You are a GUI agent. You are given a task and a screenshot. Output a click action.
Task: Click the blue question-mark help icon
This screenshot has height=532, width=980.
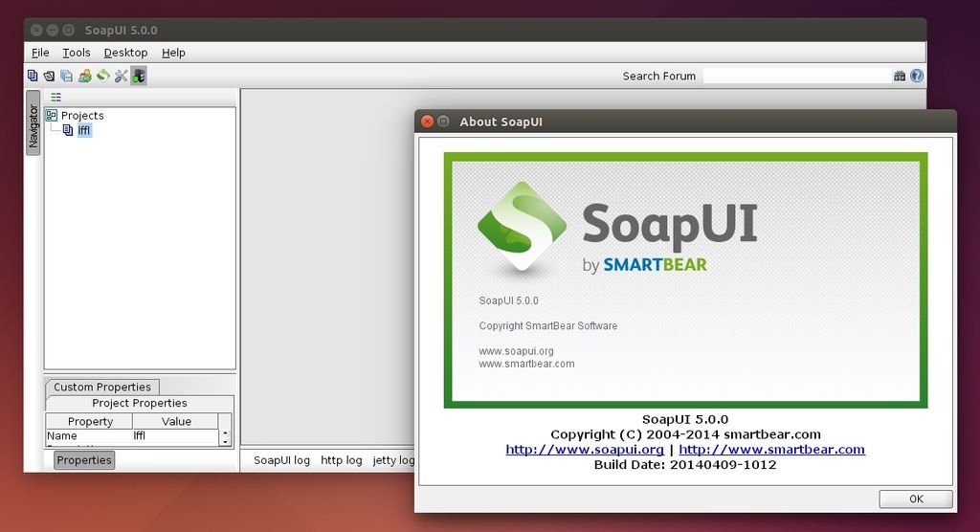916,76
